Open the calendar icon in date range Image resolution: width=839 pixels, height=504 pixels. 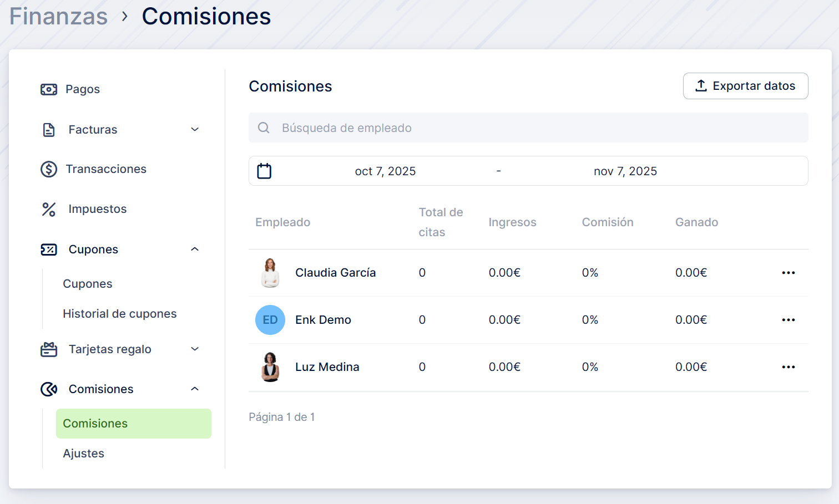[264, 171]
